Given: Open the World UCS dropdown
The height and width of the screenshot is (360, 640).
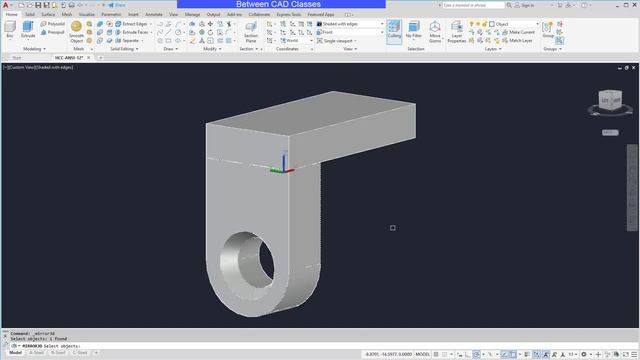Looking at the screenshot, I should [x=296, y=41].
